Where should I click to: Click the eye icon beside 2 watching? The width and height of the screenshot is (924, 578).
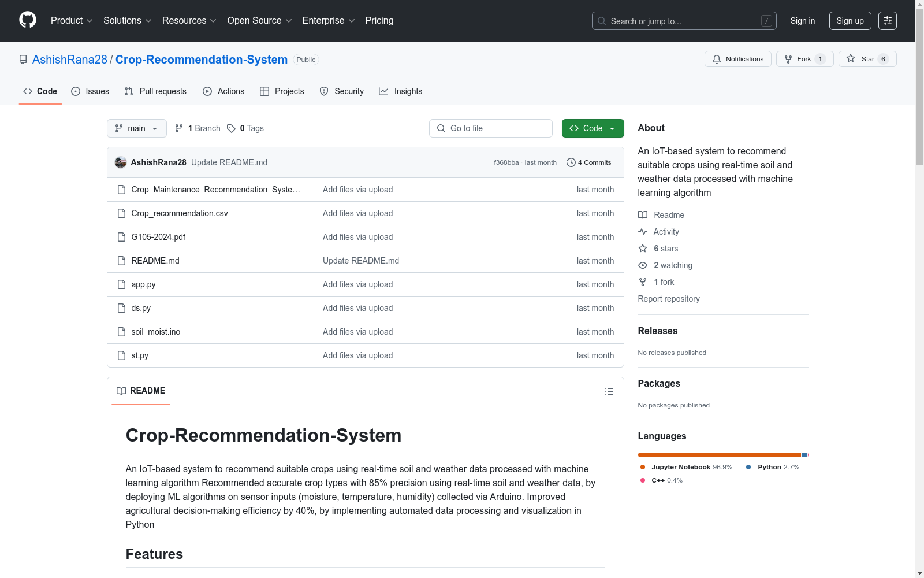click(643, 265)
